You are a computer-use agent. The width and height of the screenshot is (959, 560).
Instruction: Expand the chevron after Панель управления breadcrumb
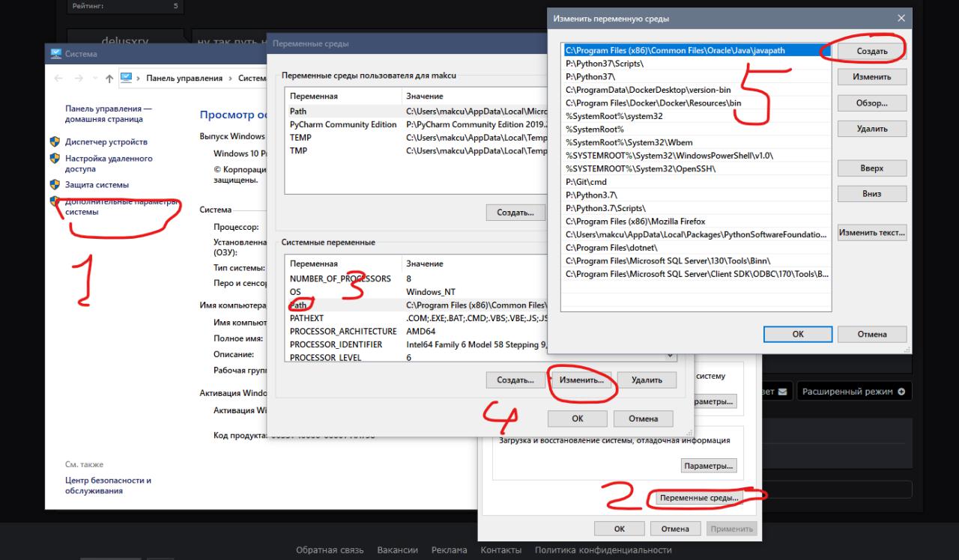(230, 78)
